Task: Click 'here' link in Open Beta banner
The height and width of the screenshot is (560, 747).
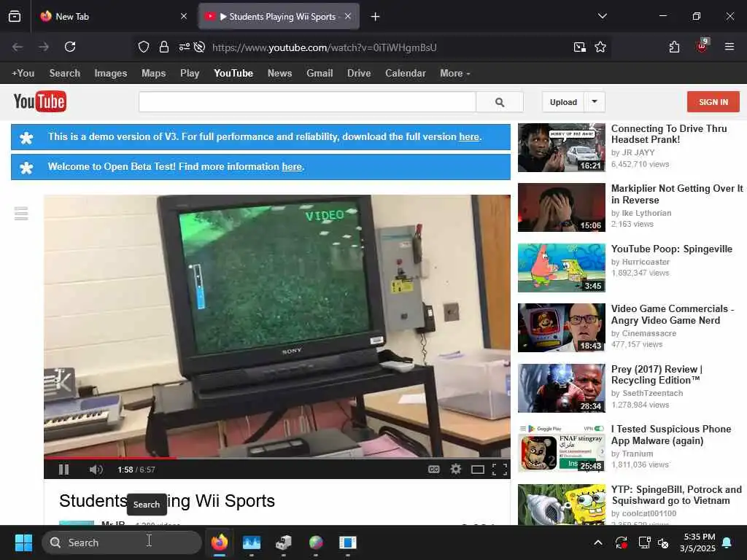Action: [x=292, y=167]
